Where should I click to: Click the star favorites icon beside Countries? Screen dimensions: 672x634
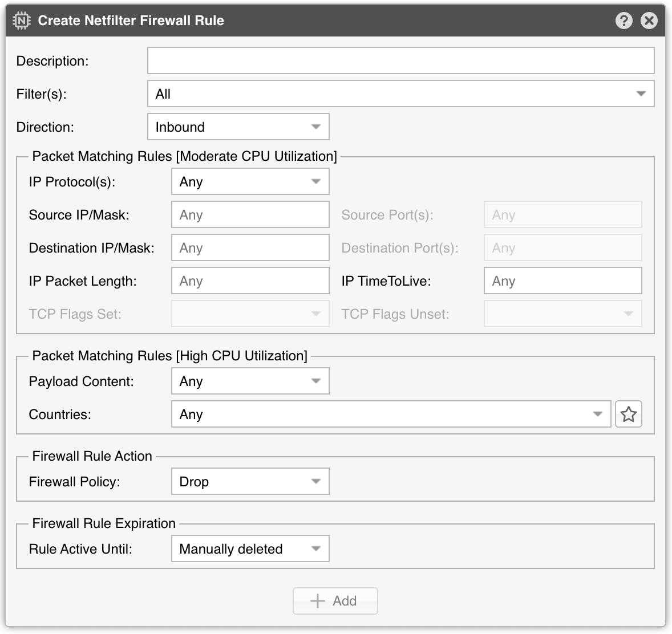(x=628, y=414)
